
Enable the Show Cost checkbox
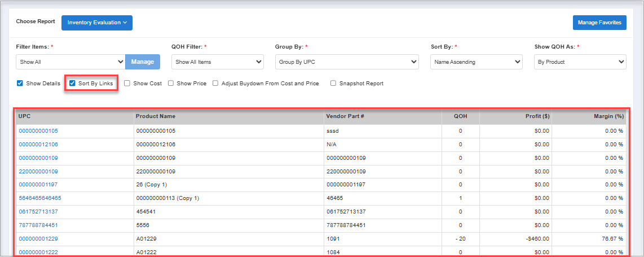127,84
